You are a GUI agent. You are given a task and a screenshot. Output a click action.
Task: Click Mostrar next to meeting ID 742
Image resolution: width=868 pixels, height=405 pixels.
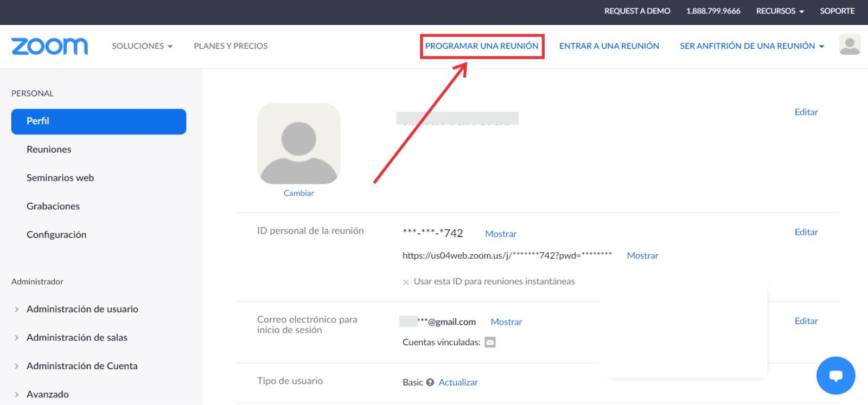[x=501, y=234]
